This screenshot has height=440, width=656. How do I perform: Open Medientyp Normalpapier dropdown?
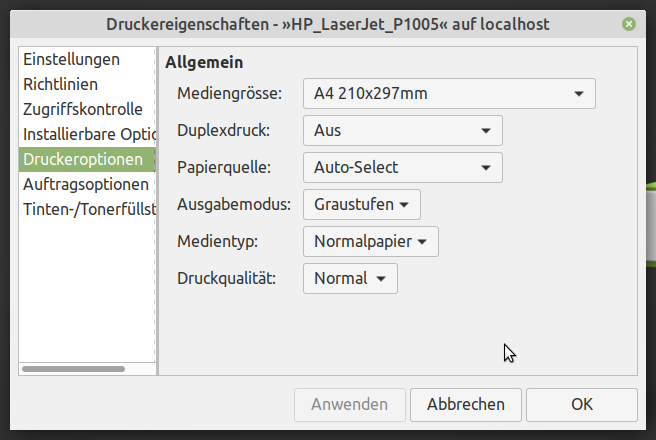371,241
